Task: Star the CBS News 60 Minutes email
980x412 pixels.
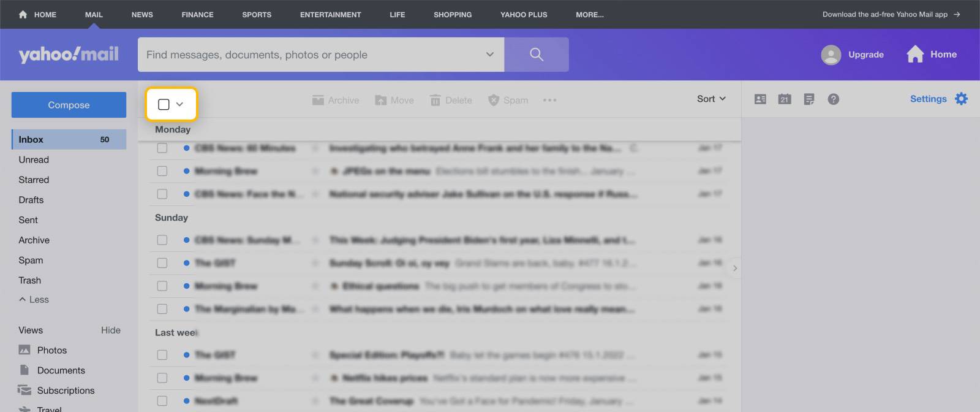Action: pyautogui.click(x=315, y=148)
